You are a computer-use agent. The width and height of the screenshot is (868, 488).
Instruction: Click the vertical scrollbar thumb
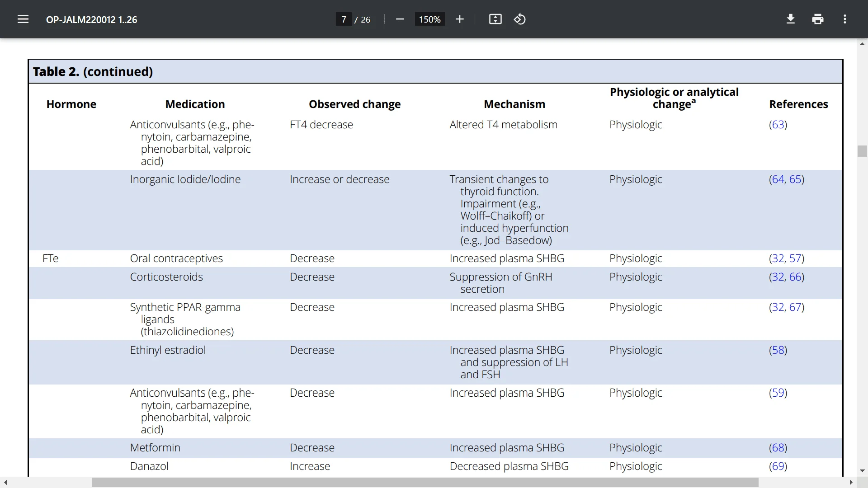pos(862,151)
